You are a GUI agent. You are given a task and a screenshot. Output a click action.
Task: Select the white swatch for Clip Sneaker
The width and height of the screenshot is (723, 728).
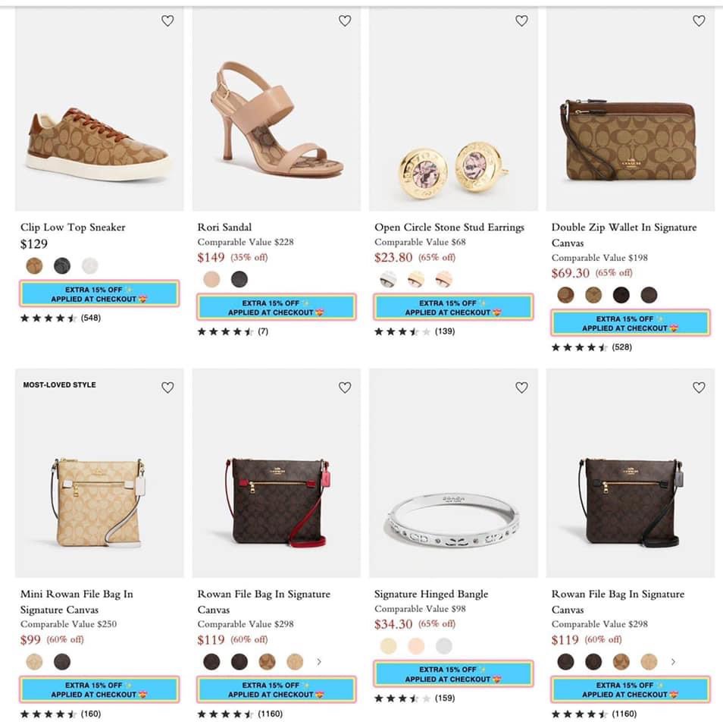click(90, 265)
